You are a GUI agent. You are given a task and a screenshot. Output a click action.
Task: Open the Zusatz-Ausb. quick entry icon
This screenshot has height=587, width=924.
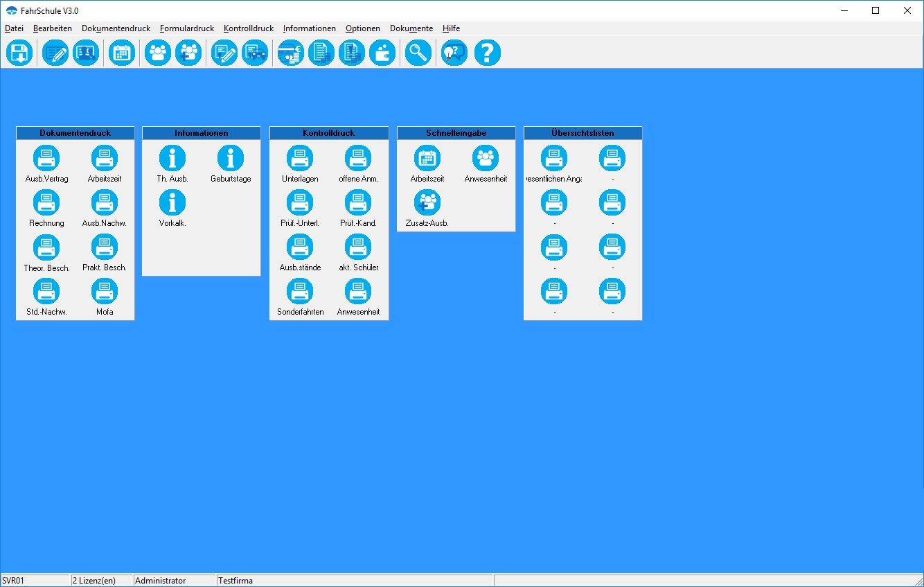coord(427,203)
